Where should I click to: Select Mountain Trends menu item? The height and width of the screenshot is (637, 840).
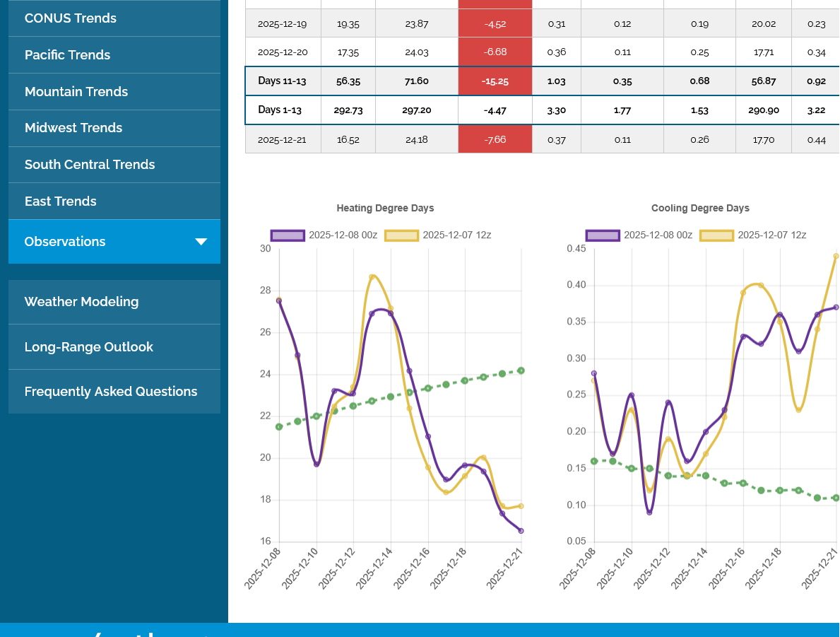76,92
